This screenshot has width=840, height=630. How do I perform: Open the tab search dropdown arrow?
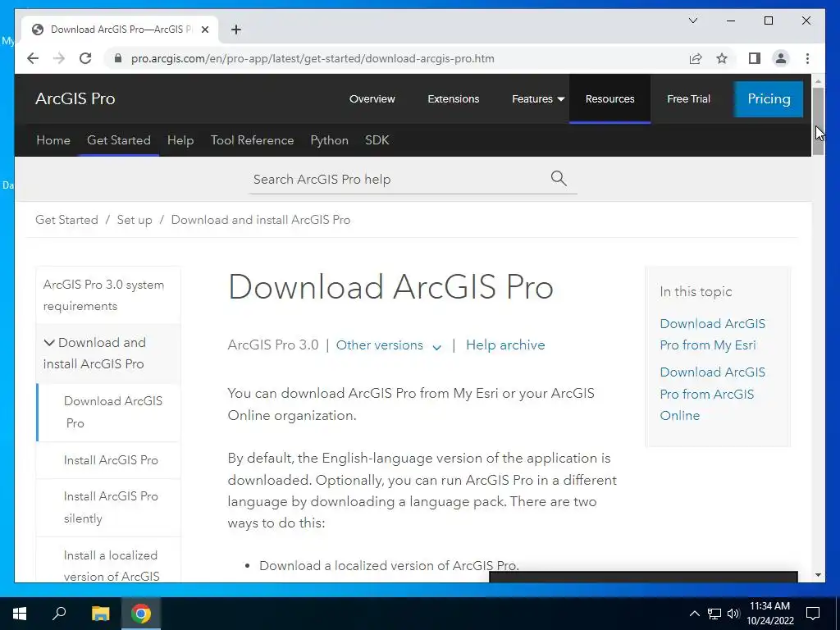(x=692, y=21)
